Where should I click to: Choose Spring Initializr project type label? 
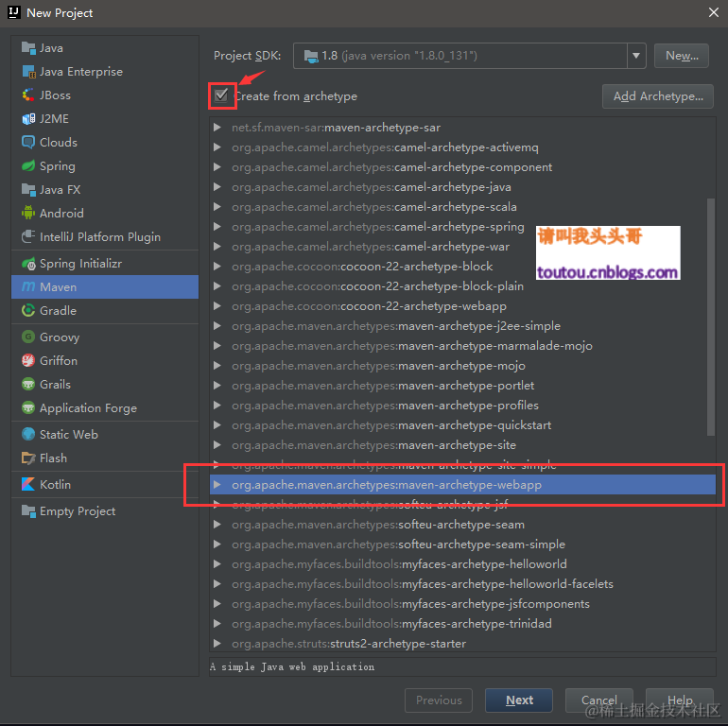coord(80,264)
